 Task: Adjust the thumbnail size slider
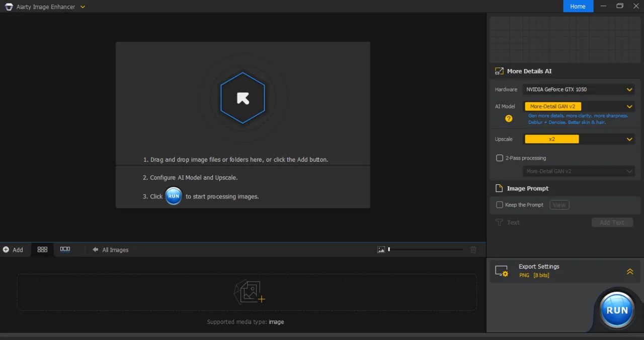426,249
